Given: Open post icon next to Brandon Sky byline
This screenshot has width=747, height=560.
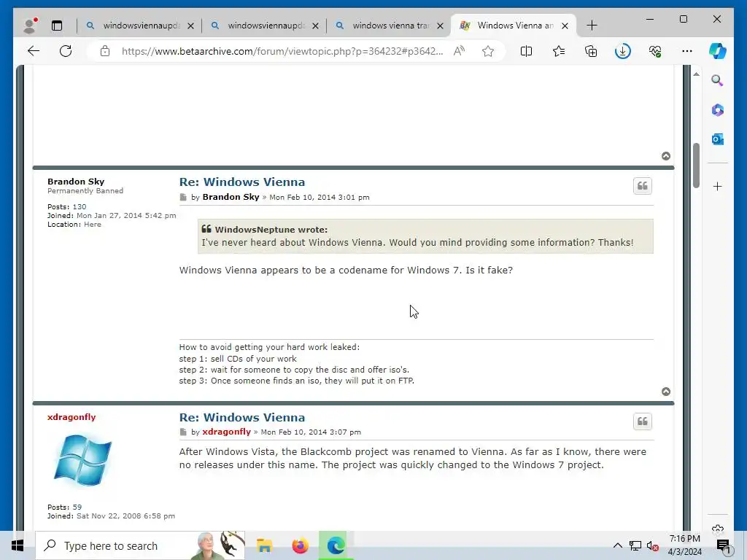Looking at the screenshot, I should (x=183, y=197).
